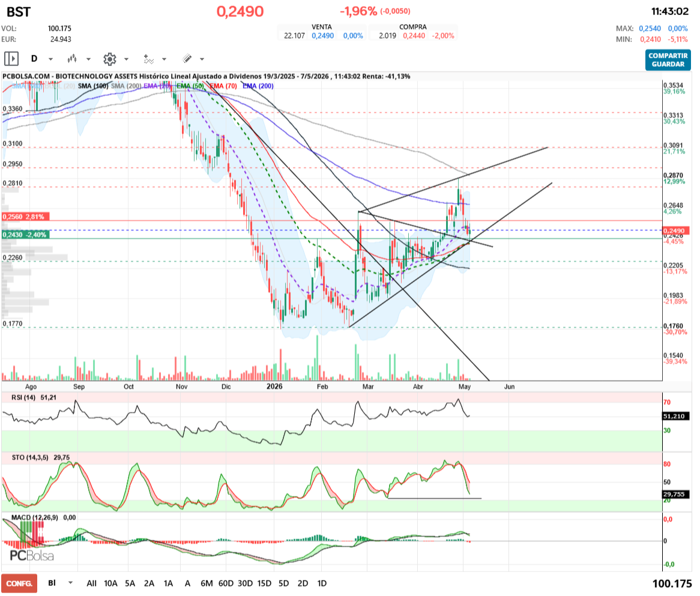Click the STO (14,3,5) indicator label
The width and height of the screenshot is (700, 596).
(x=30, y=457)
